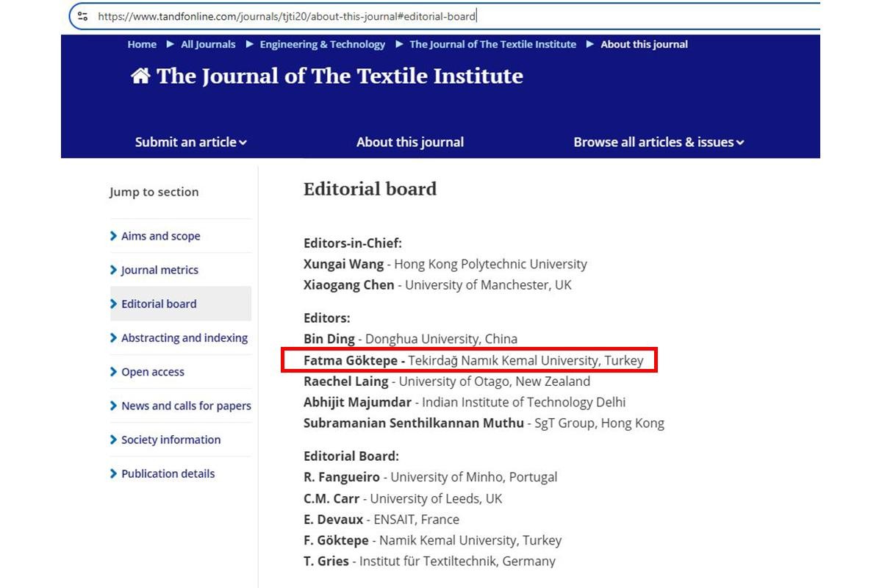Click the chevron icon next to Aims and scope
The height and width of the screenshot is (588, 882).
click(113, 236)
